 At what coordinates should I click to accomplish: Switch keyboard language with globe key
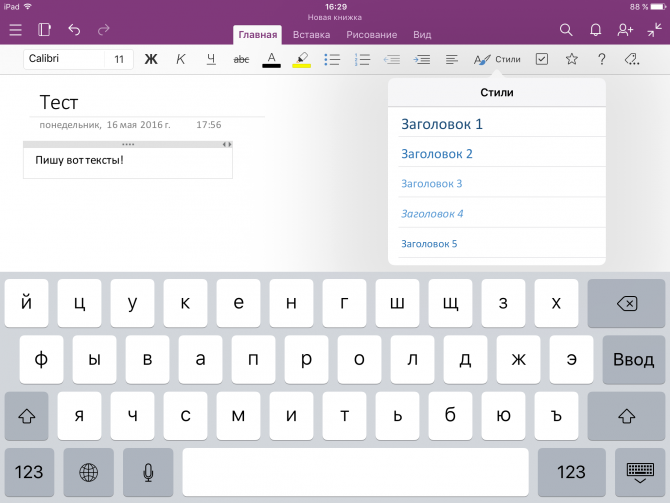(88, 472)
